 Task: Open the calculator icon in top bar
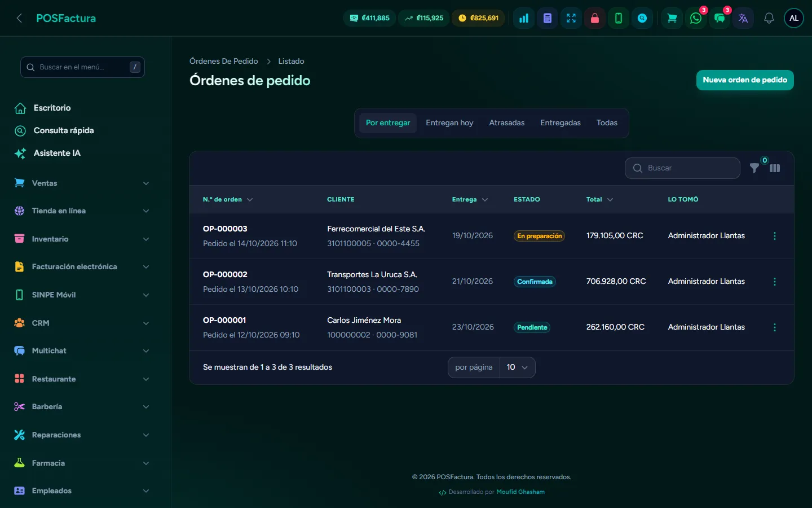[548, 18]
